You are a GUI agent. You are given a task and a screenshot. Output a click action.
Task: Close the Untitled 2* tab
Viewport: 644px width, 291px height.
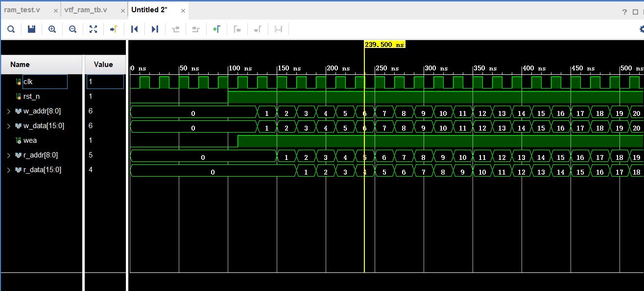(x=183, y=11)
